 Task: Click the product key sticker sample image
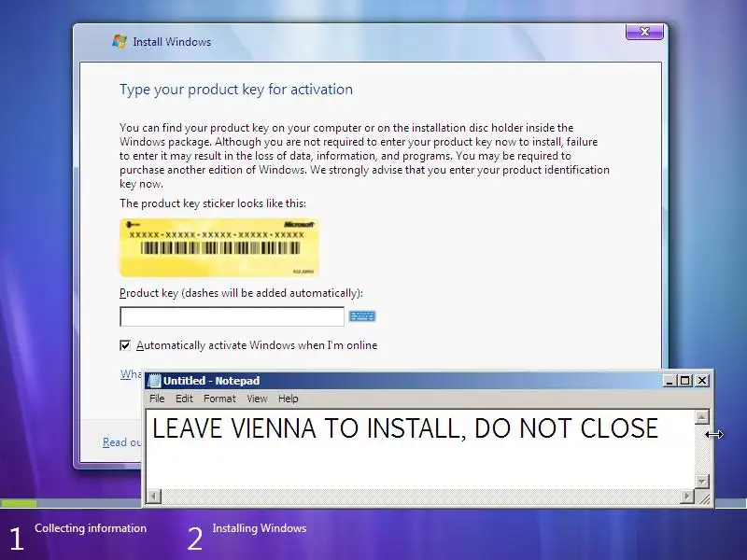(219, 247)
